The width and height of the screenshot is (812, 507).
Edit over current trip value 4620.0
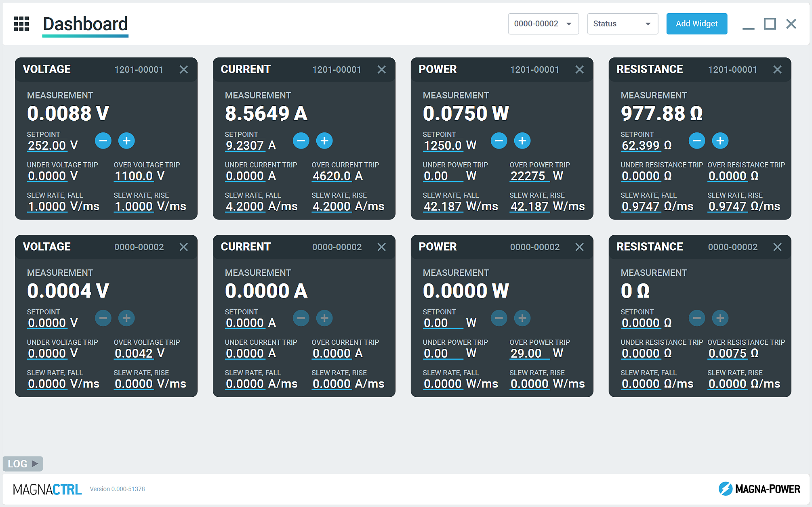pos(332,176)
